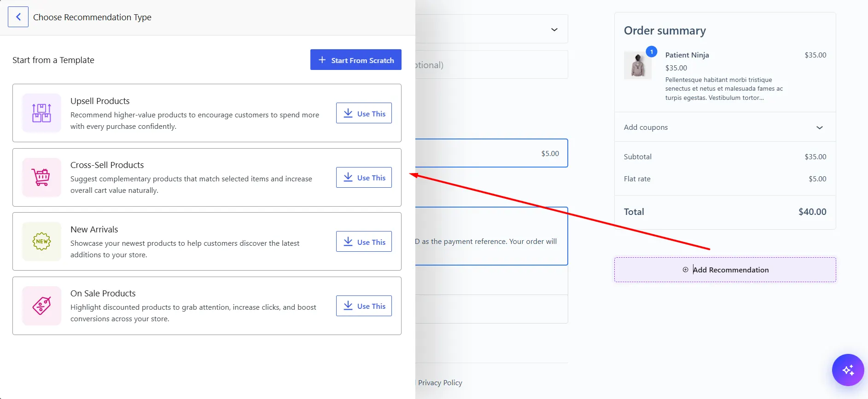
Task: Click the Flat rate label
Action: click(637, 179)
